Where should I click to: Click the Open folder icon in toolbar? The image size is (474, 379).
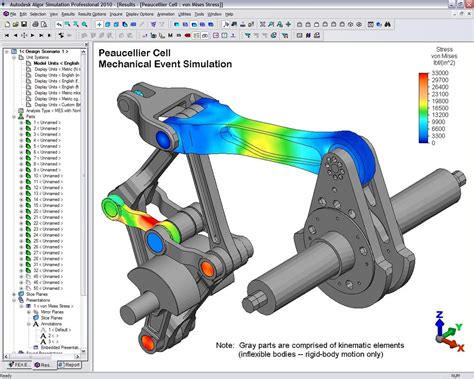(x=15, y=24)
